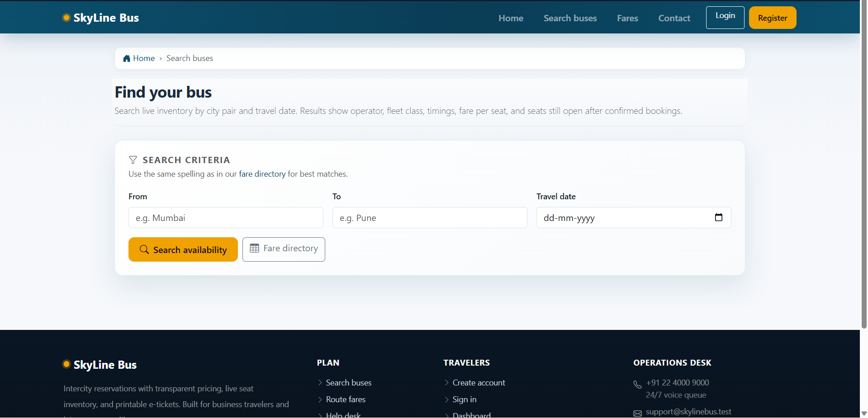Click '24/7 voice queue' text

[x=676, y=395]
